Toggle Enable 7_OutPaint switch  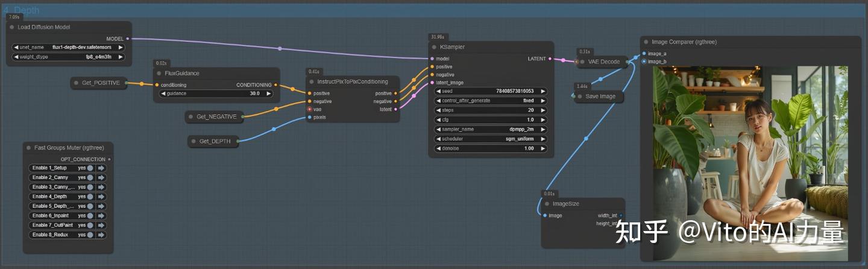click(x=90, y=225)
